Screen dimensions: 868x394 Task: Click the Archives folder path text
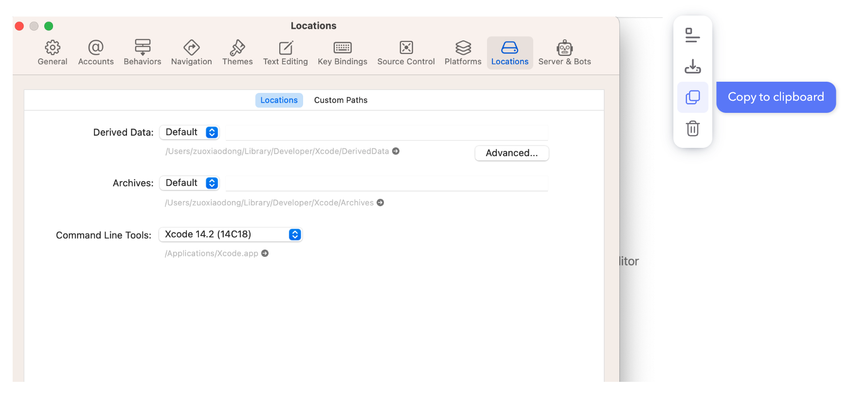[270, 203]
